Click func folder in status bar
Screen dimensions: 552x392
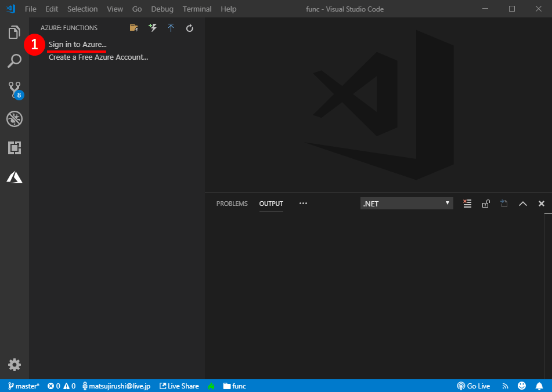(x=234, y=386)
